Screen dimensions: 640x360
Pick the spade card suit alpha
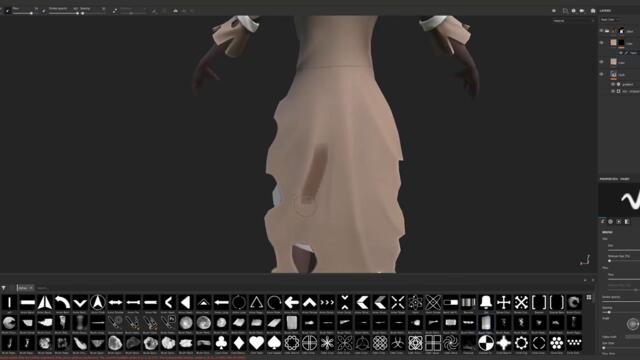coord(274,343)
